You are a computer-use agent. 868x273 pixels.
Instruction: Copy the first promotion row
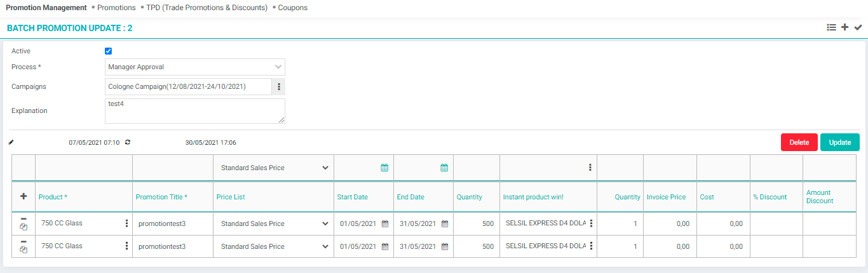tap(24, 227)
